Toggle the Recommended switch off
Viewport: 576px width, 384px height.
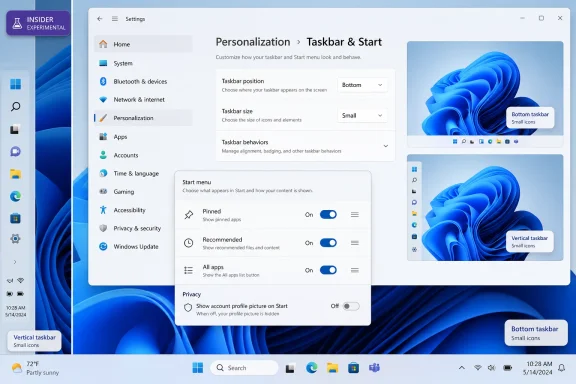328,243
